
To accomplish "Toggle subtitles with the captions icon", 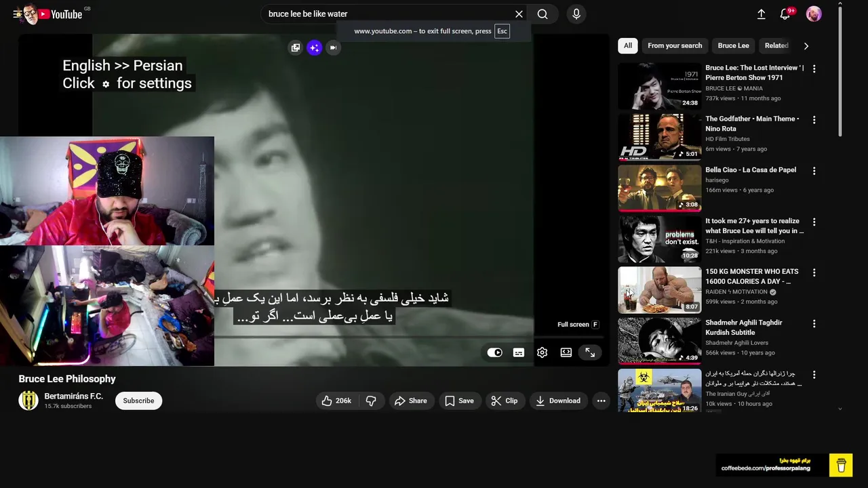I will point(519,352).
